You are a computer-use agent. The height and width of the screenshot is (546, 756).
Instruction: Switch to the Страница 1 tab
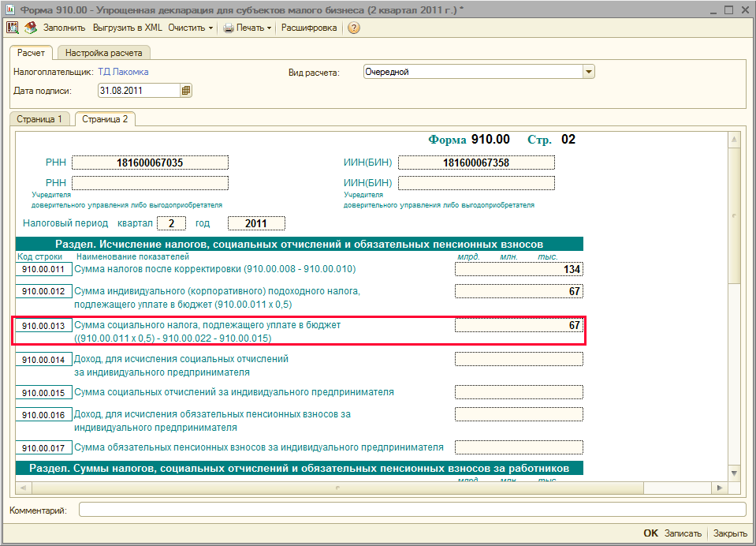[x=39, y=119]
